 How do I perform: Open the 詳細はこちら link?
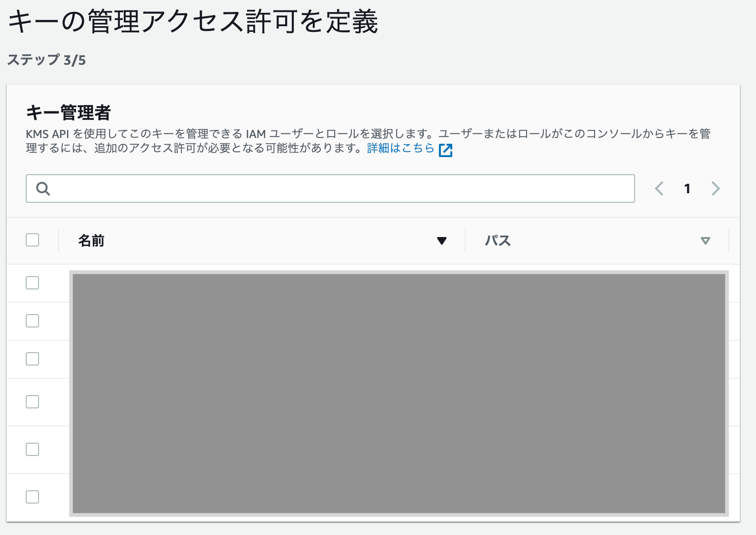click(401, 149)
